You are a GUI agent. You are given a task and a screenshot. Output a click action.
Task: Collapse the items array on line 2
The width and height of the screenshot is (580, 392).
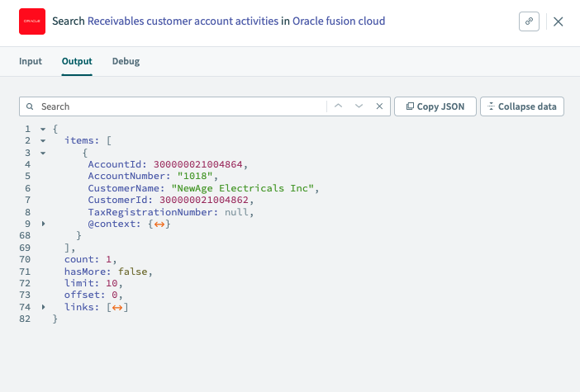coord(42,141)
